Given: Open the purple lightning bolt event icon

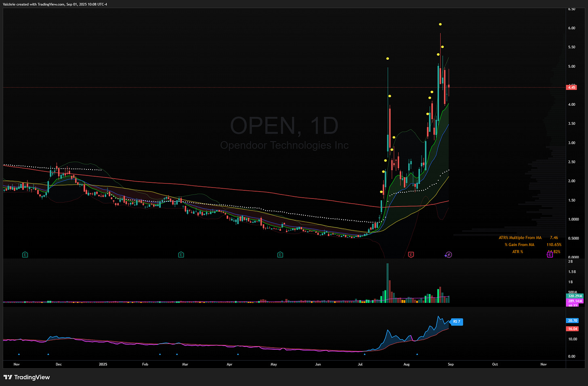Looking at the screenshot, I should [449, 255].
